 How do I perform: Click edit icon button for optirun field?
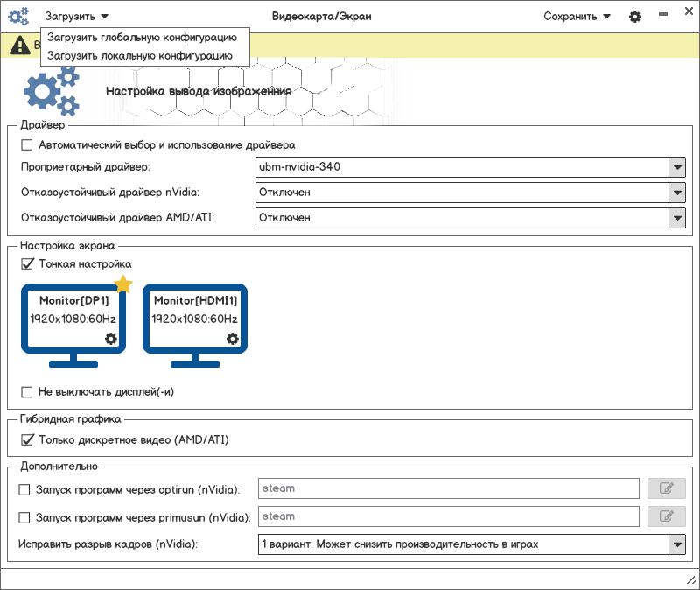pos(667,488)
